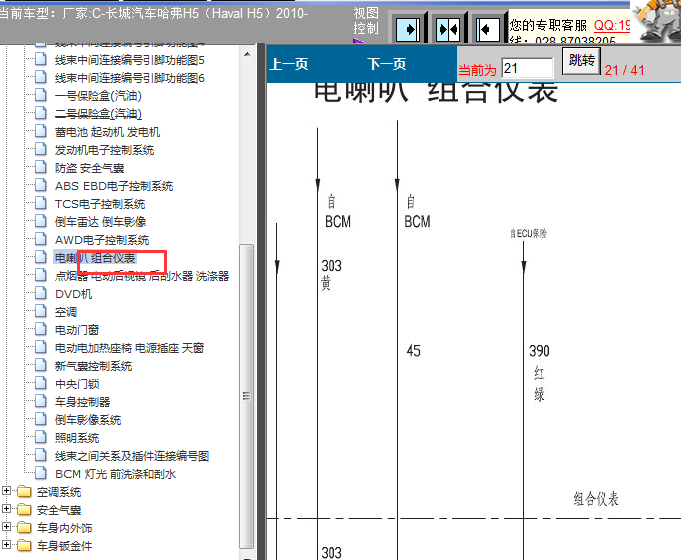
Task: Click the tree scrollbar up arrow
Action: pyautogui.click(x=247, y=54)
